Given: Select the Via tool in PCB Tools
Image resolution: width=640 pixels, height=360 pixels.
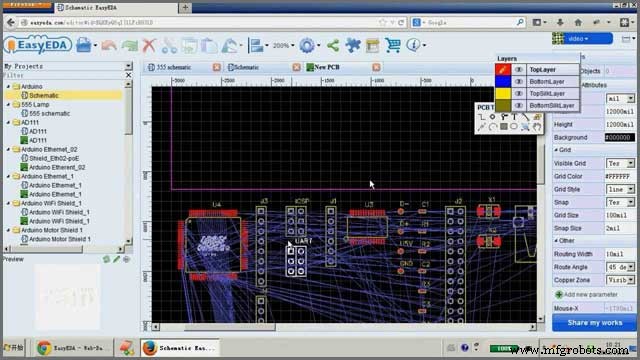Looking at the screenshot, I should tap(504, 117).
